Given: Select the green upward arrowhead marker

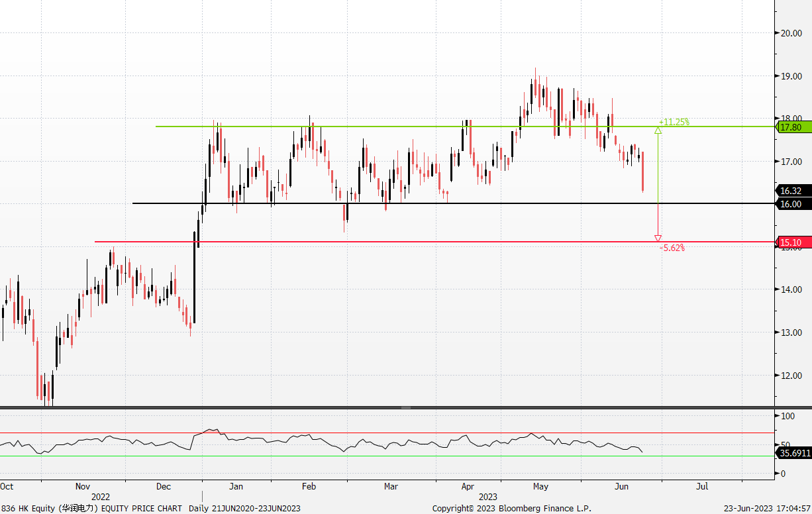Looking at the screenshot, I should click(x=658, y=130).
